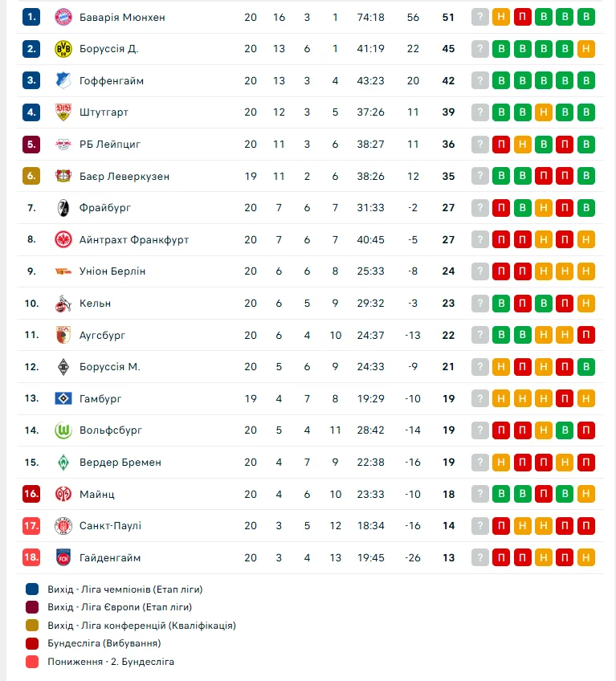Click the St. Pauli club crest
616x681 pixels.
click(63, 526)
